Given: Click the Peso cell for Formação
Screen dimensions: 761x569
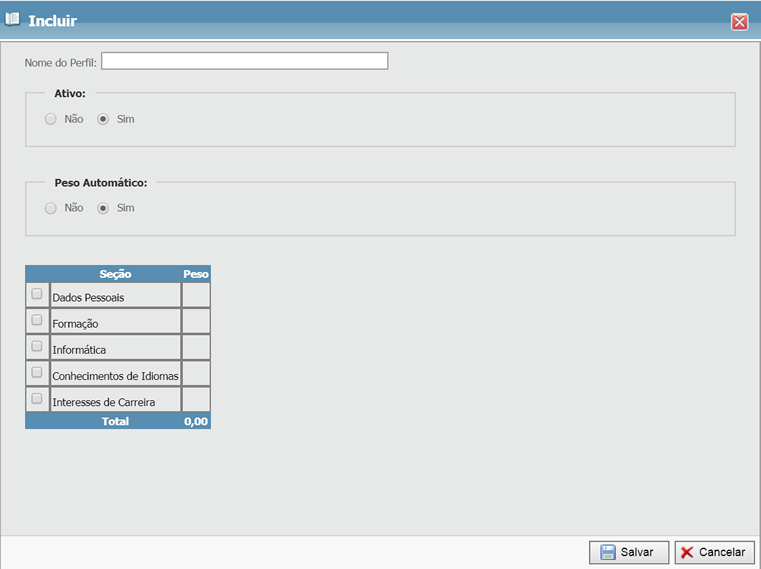Looking at the screenshot, I should coord(196,321).
